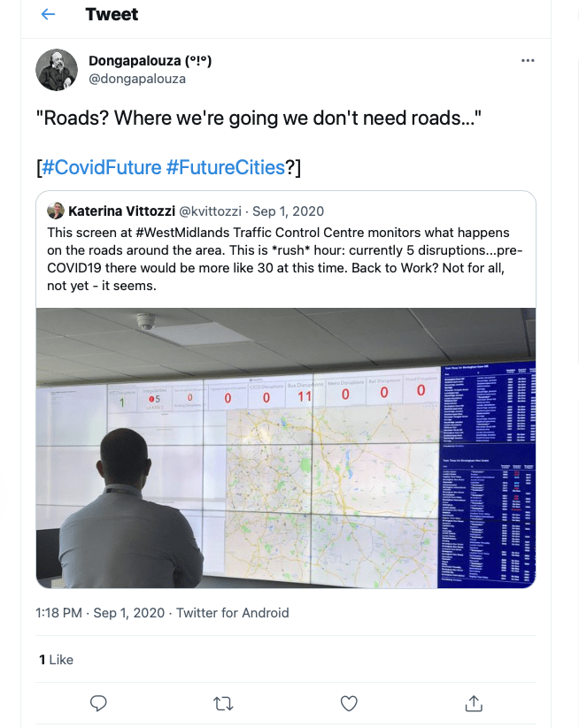Click the Twitter for Android source label
The width and height of the screenshot is (579, 728).
pos(233,612)
